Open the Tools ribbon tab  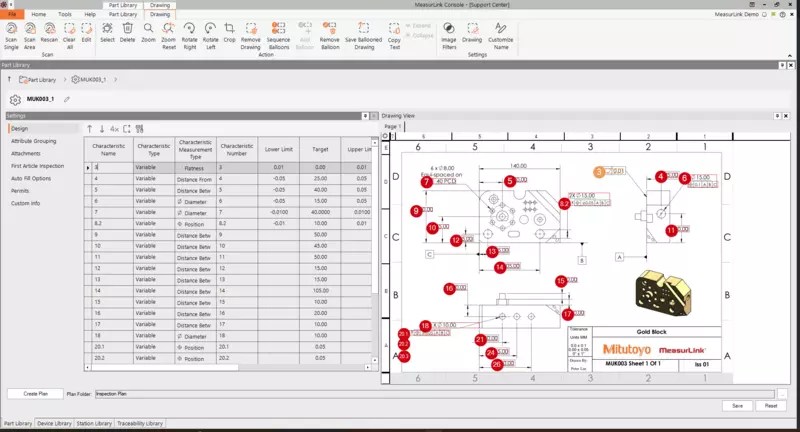65,14
